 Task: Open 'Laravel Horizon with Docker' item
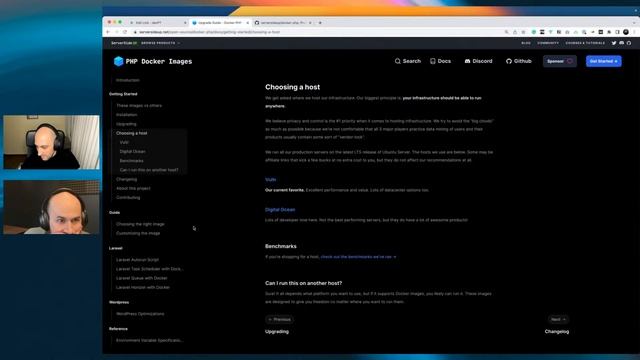point(143,287)
